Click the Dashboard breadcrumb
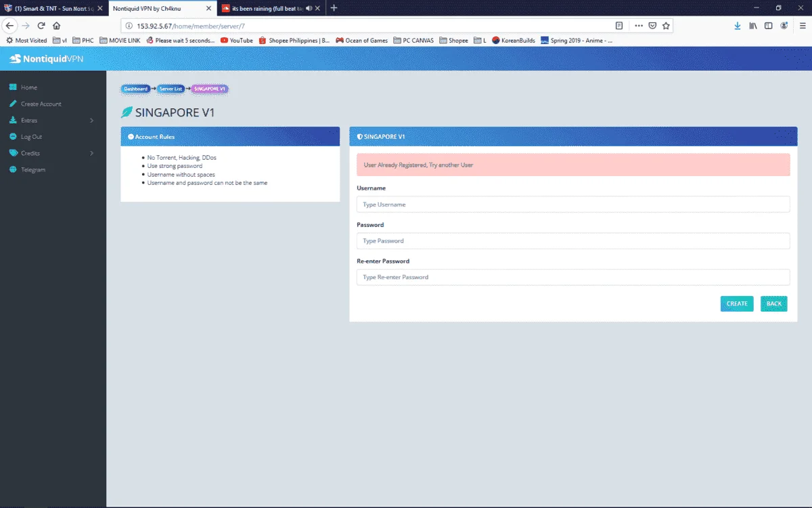 pos(135,89)
